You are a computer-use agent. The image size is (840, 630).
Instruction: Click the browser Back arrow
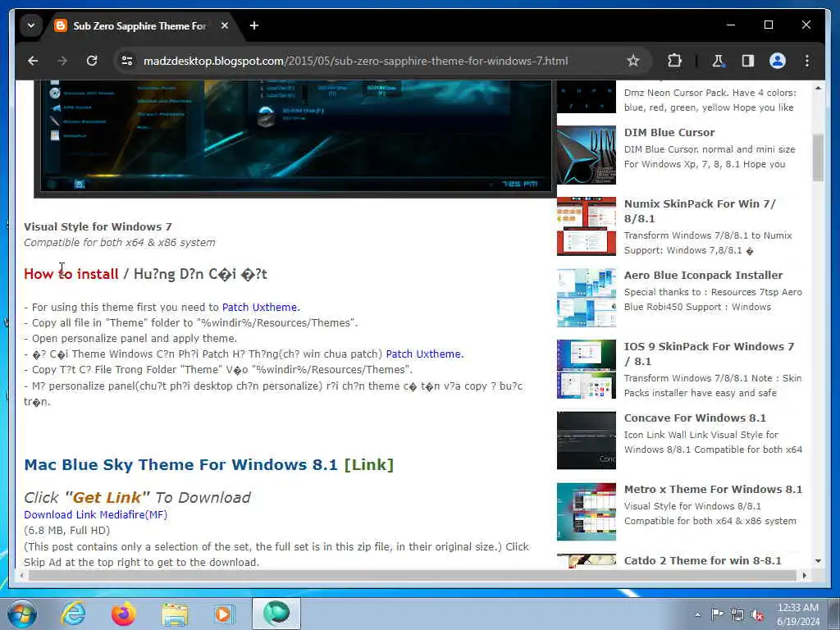(x=33, y=61)
